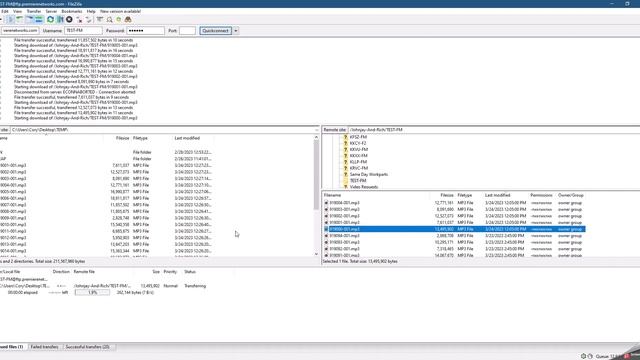Sort local files by Filetype column
The width and height of the screenshot is (640, 360).
pyautogui.click(x=140, y=138)
